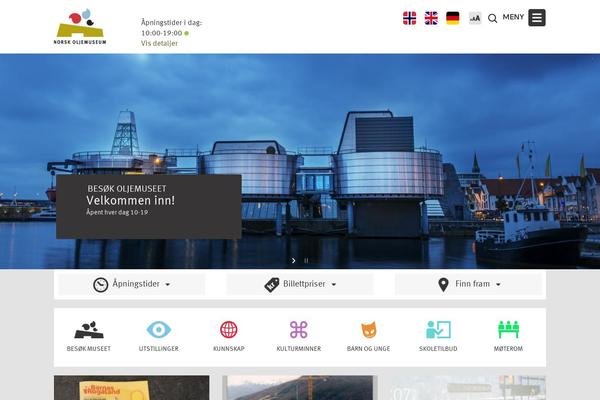Open the hillside crane article thumbnail

pyautogui.click(x=300, y=388)
